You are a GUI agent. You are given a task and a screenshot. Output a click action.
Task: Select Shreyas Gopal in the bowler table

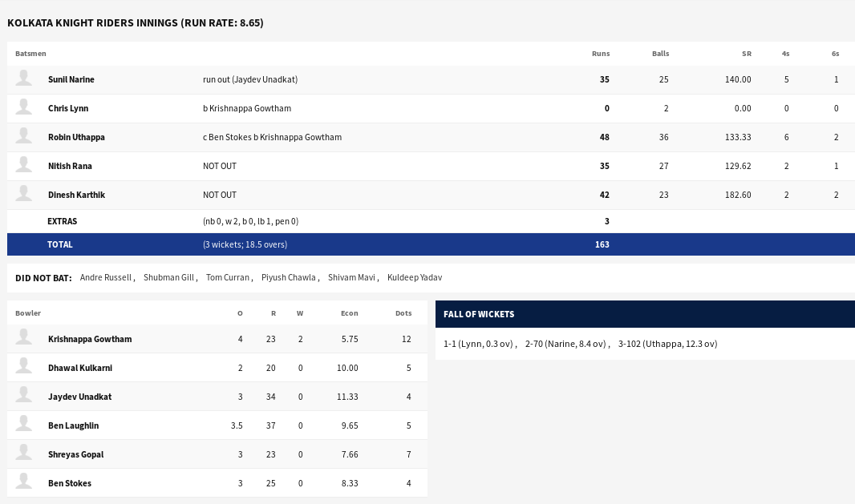tap(75, 454)
